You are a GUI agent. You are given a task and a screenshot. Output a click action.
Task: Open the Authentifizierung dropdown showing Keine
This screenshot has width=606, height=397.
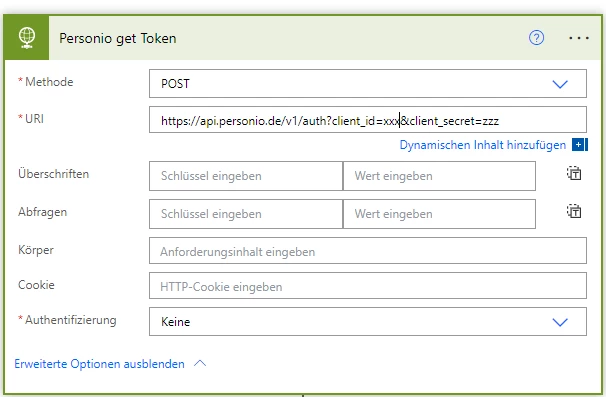click(368, 322)
